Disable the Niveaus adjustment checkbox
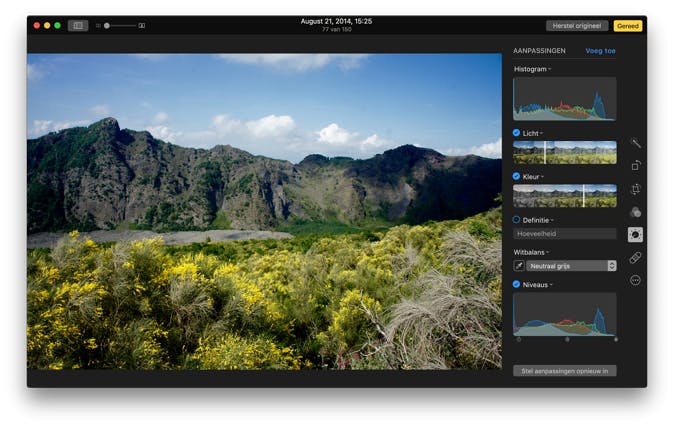Viewport: 674px width, 428px height. coord(516,284)
